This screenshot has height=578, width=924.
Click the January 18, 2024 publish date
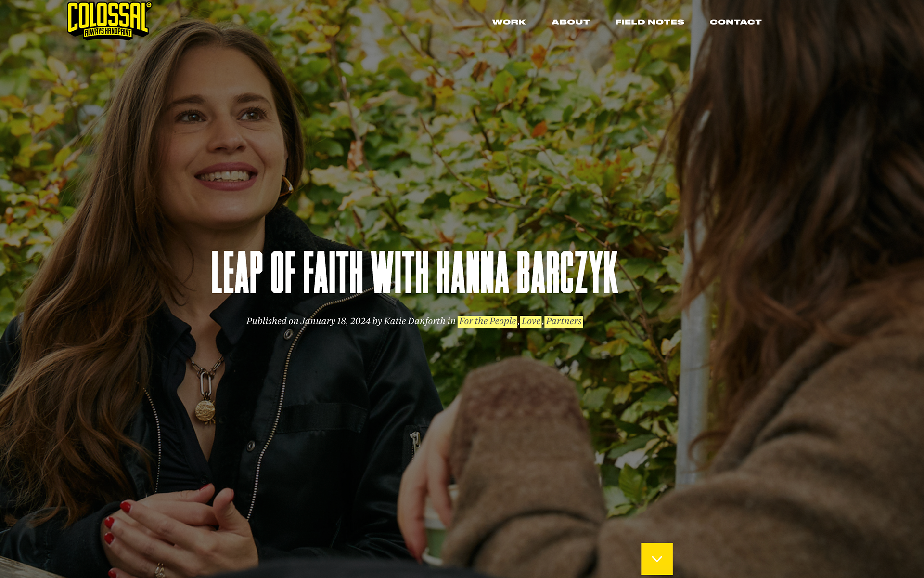click(x=335, y=321)
